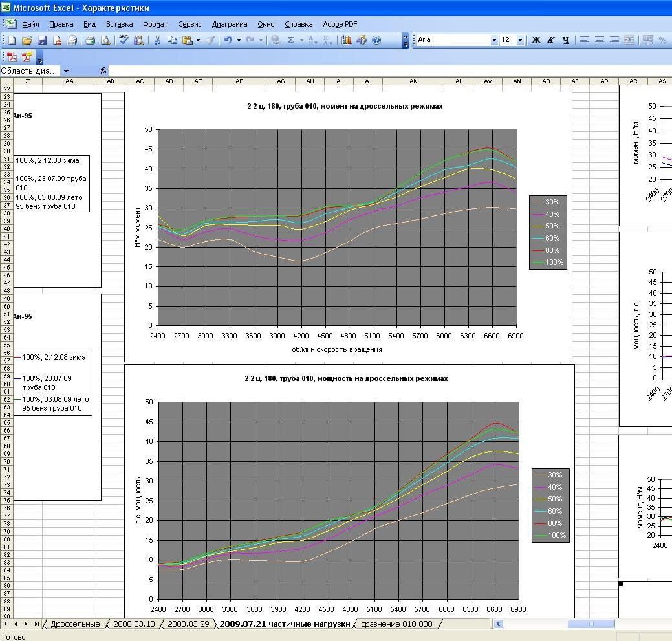Open the AutoSum functions dropdown arrow
The width and height of the screenshot is (672, 641).
click(301, 40)
